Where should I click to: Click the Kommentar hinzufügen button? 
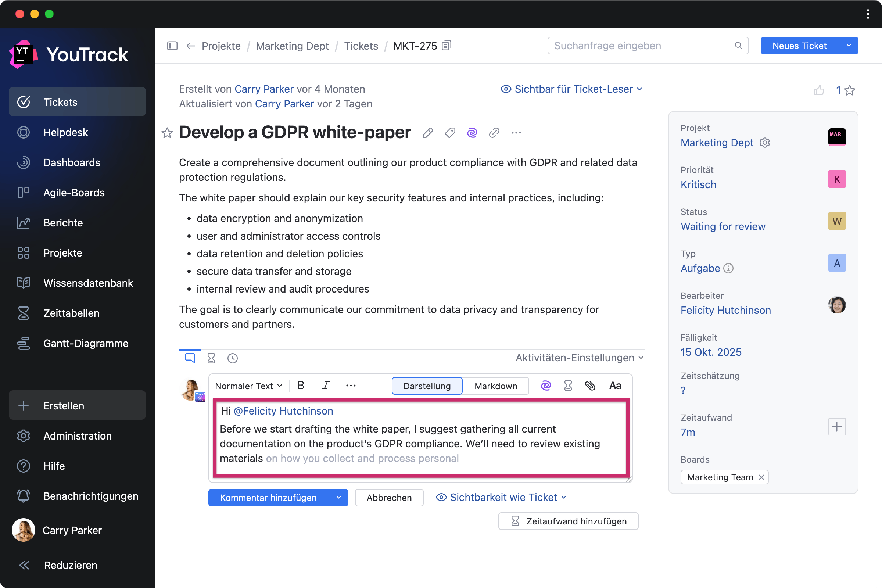tap(268, 498)
